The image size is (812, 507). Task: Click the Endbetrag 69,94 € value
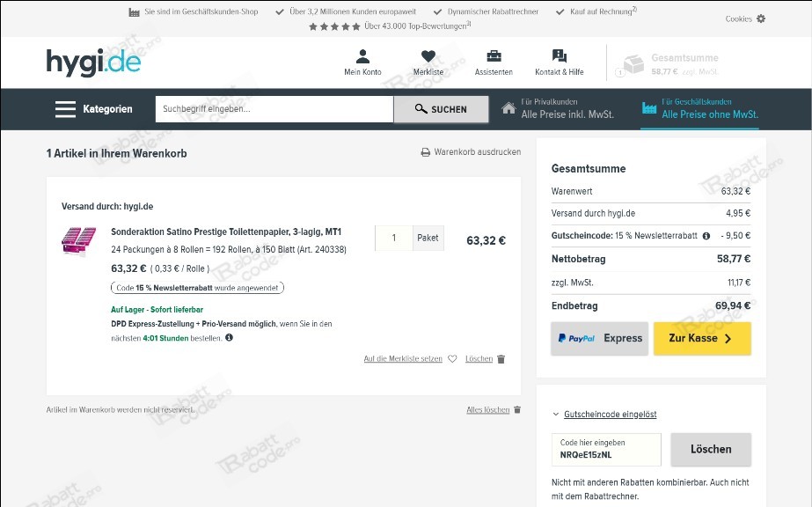coord(733,305)
